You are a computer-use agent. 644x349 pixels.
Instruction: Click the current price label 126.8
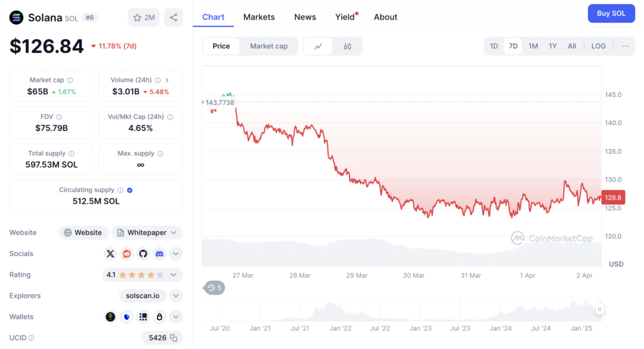(613, 197)
